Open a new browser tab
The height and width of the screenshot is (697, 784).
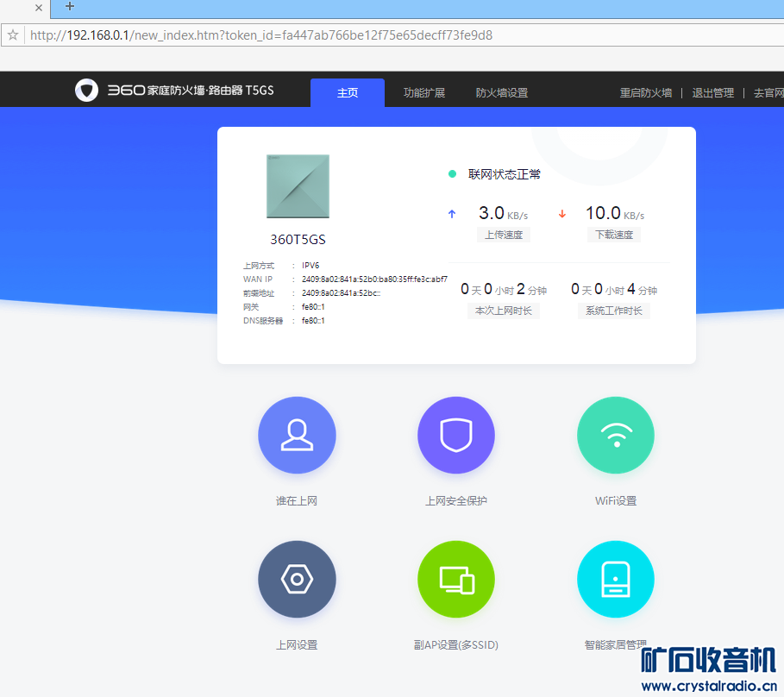pyautogui.click(x=70, y=7)
